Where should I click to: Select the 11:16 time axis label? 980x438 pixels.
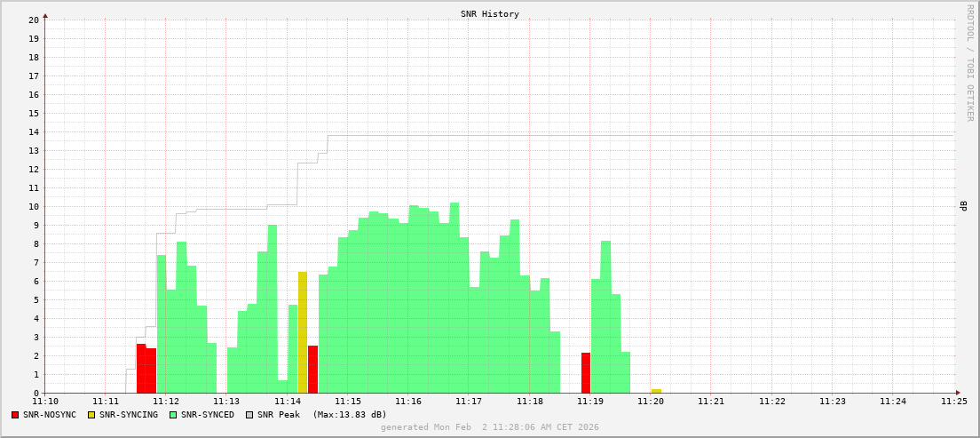click(x=408, y=402)
